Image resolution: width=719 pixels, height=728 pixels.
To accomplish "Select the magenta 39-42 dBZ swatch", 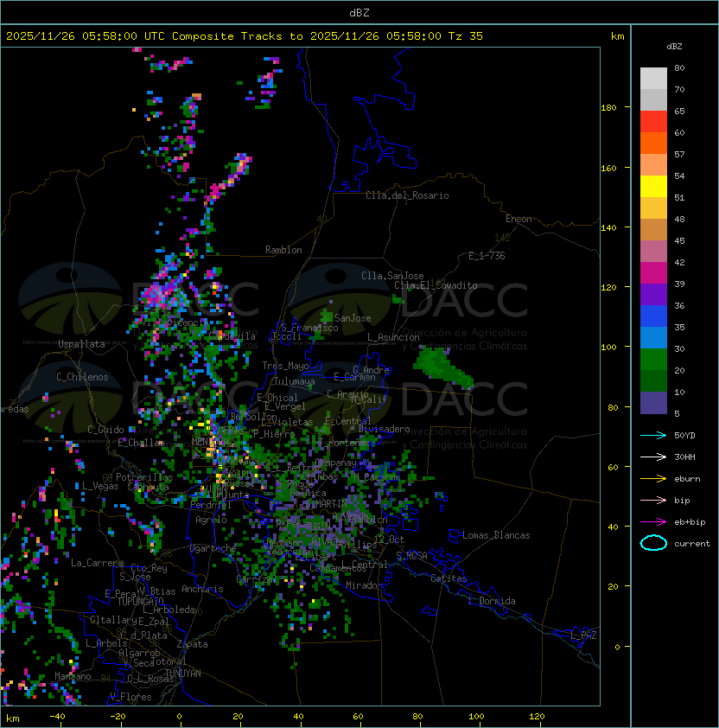I will [653, 273].
